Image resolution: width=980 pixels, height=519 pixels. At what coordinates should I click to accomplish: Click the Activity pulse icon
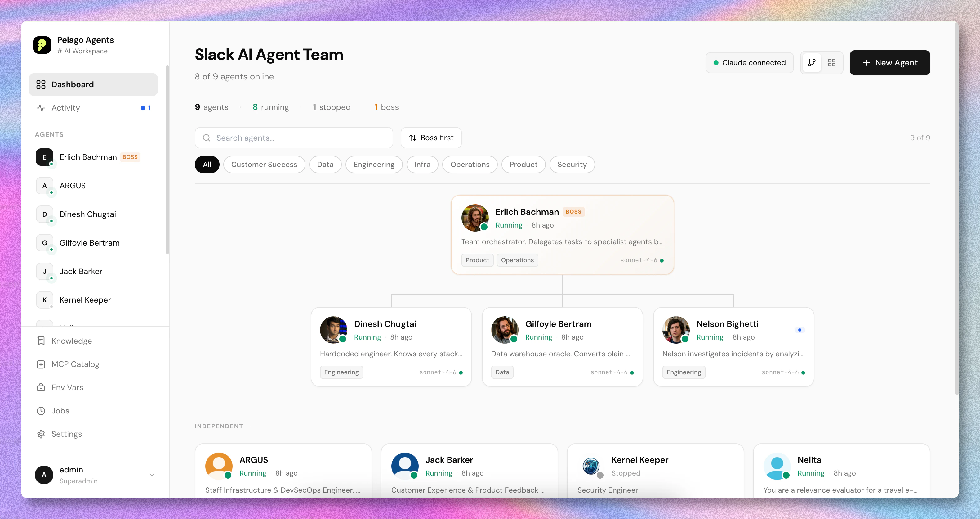coord(41,108)
